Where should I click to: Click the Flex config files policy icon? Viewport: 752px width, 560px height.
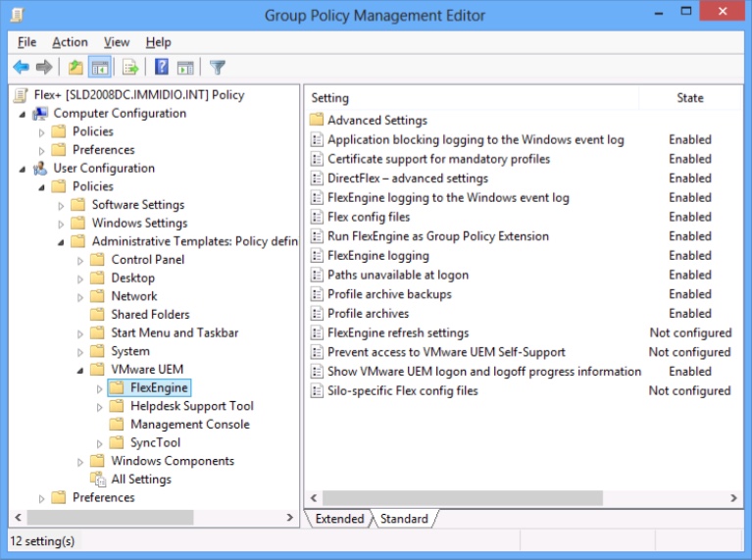coord(317,217)
